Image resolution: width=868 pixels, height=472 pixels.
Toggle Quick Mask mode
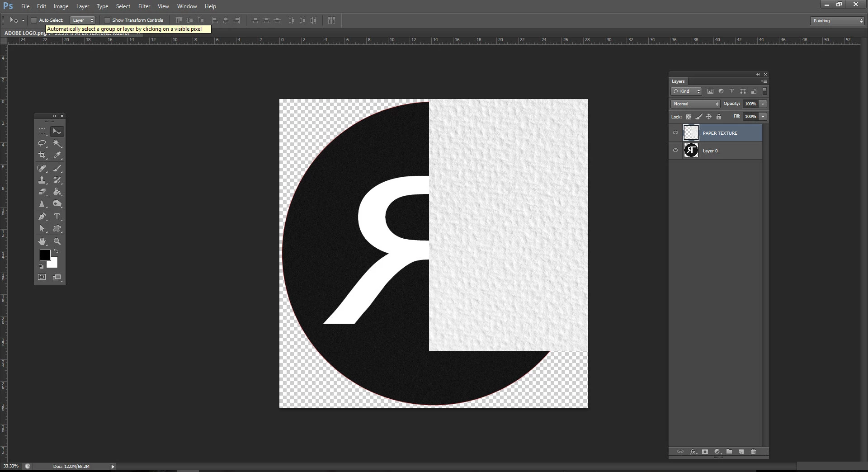coord(42,277)
